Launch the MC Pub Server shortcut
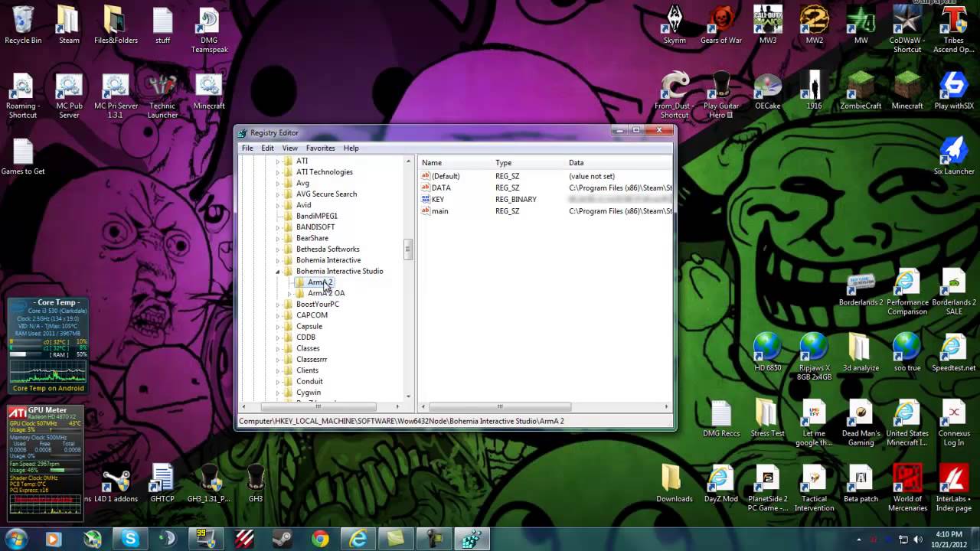Viewport: 980px width, 551px height. click(69, 96)
